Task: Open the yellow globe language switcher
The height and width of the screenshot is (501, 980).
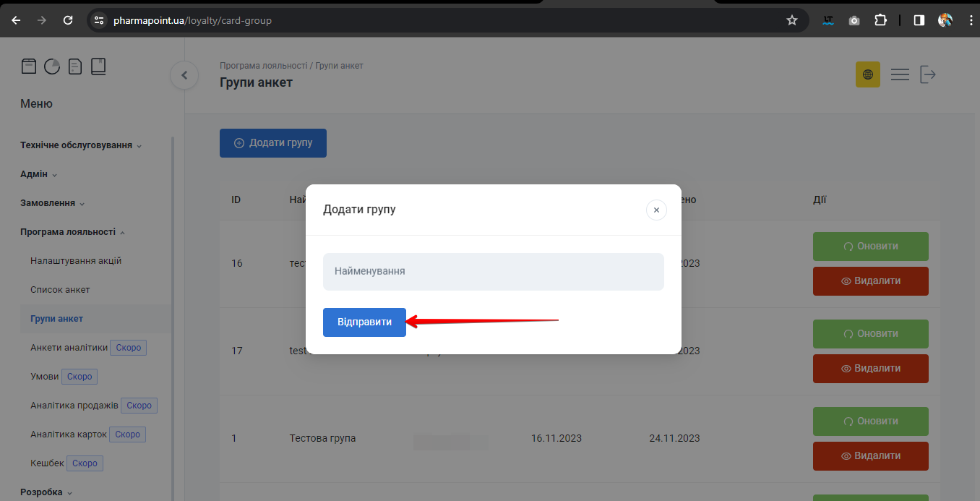Action: click(x=867, y=74)
